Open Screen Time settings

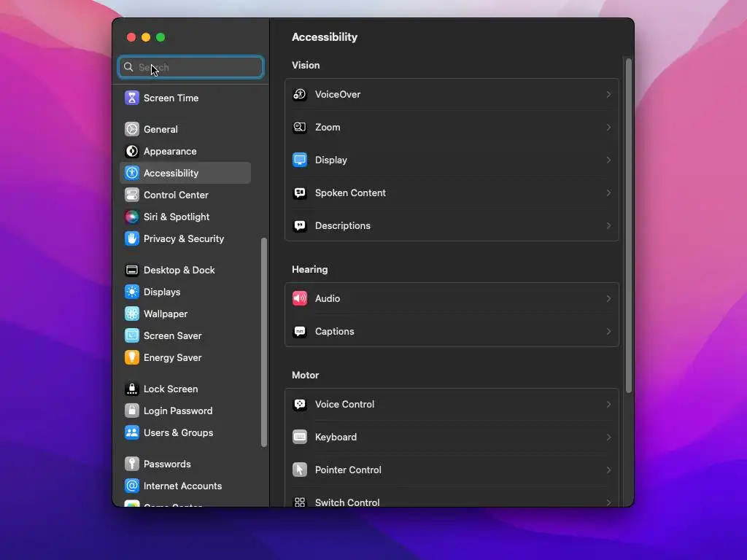tap(185, 98)
